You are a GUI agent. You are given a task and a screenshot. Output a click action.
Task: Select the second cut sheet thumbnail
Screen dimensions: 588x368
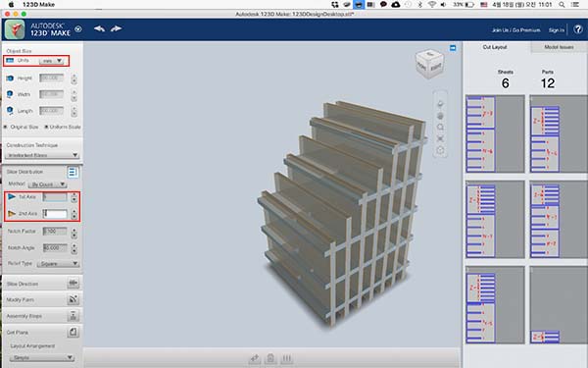pos(559,134)
